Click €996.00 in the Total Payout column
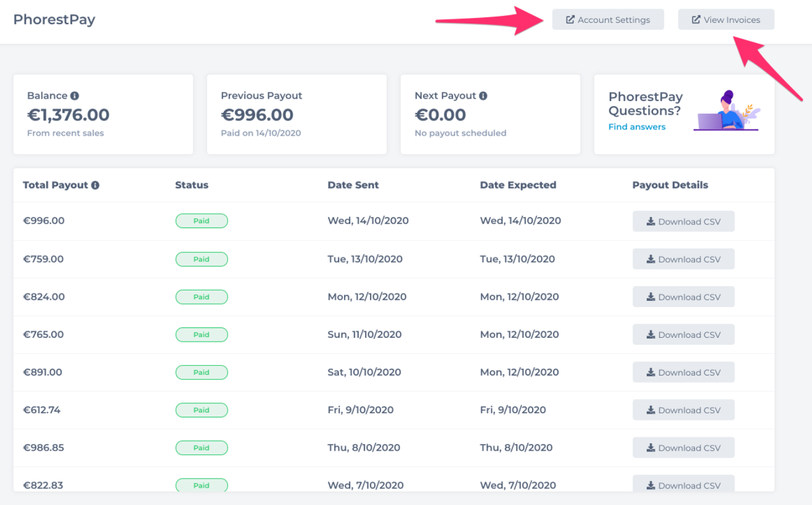812x505 pixels. pos(44,221)
